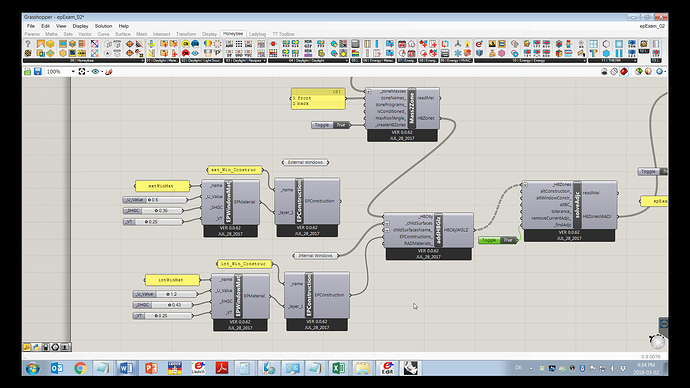Click the flame icon in Energy HVAC group

(x=467, y=44)
